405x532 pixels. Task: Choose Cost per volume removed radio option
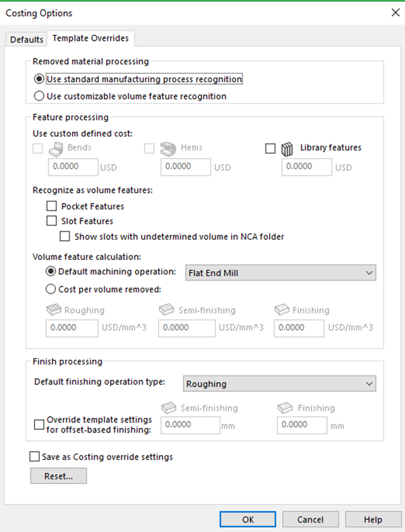pos(51,289)
